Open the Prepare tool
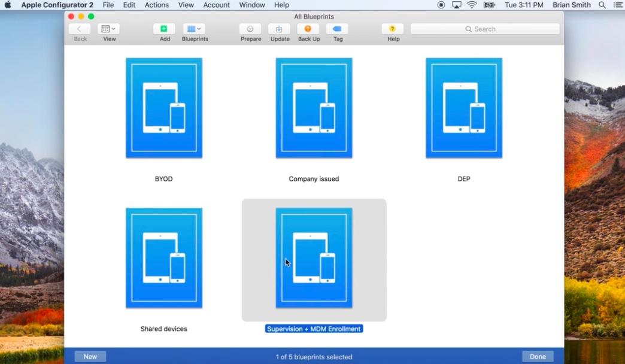Viewport: 625px width, 364px height. pos(250,29)
